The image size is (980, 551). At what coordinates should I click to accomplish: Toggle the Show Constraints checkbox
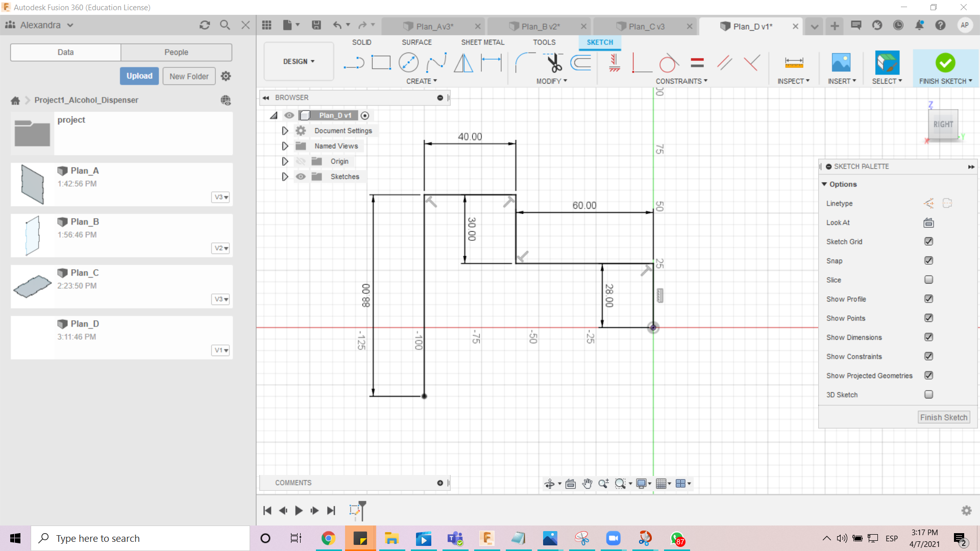928,356
